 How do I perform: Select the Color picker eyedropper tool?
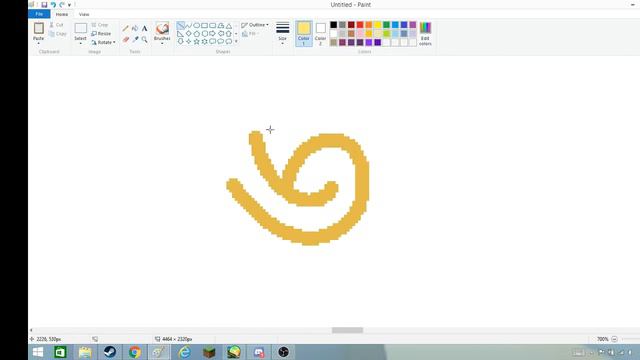[x=135, y=40]
